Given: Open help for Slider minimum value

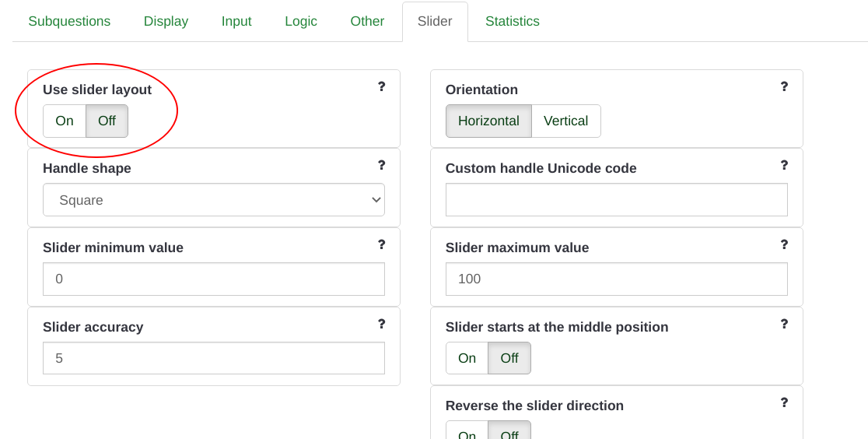Looking at the screenshot, I should point(381,244).
